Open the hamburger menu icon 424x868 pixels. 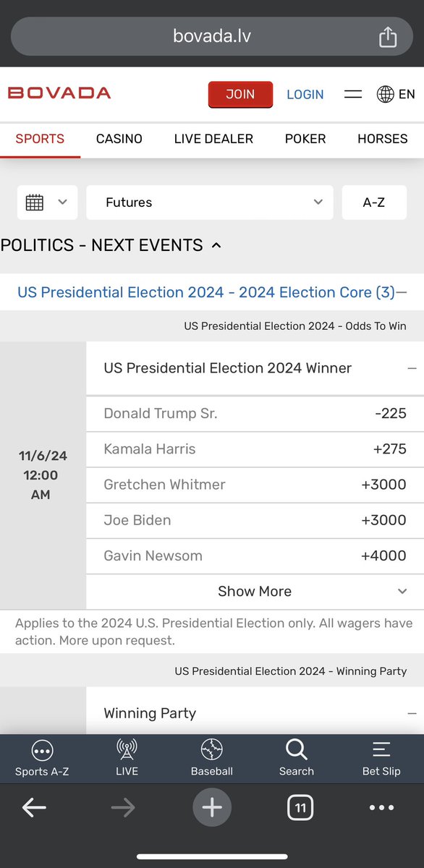coord(353,94)
